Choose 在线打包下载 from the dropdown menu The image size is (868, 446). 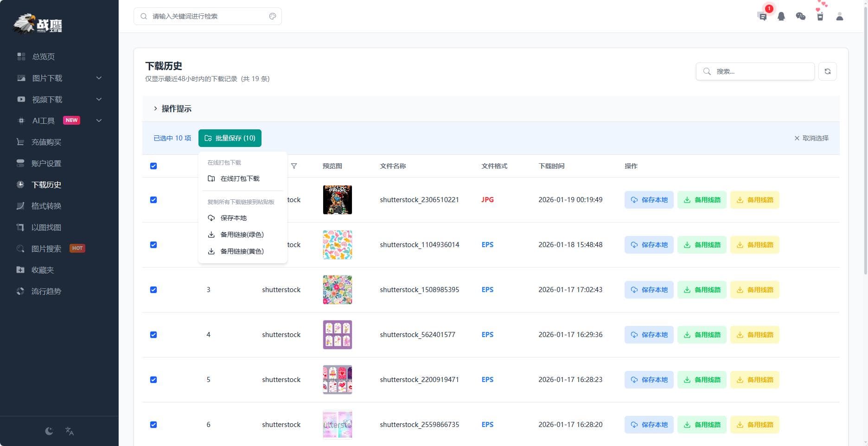pos(240,178)
